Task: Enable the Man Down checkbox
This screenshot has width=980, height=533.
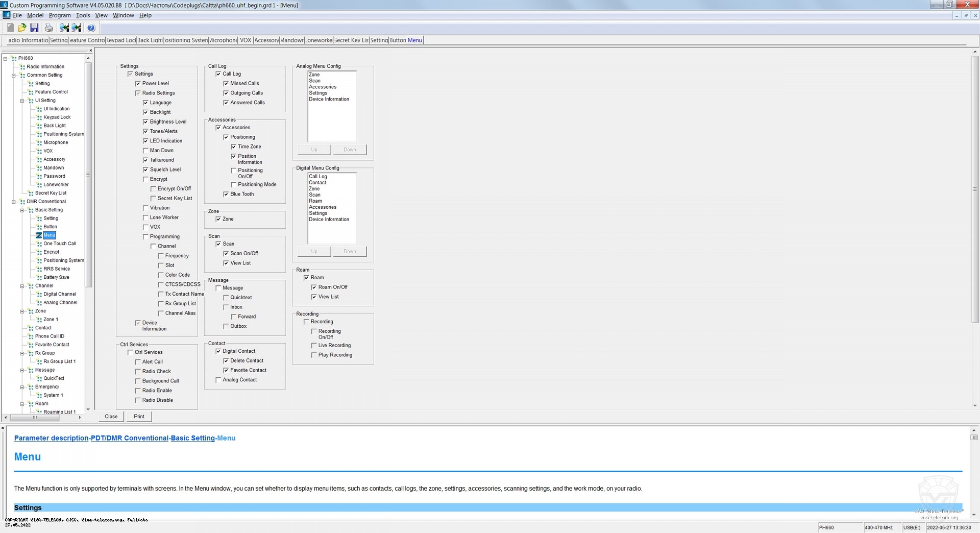Action: click(145, 151)
